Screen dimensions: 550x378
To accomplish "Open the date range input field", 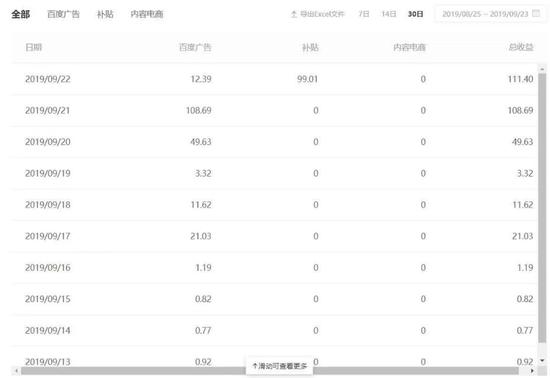I will pyautogui.click(x=490, y=14).
